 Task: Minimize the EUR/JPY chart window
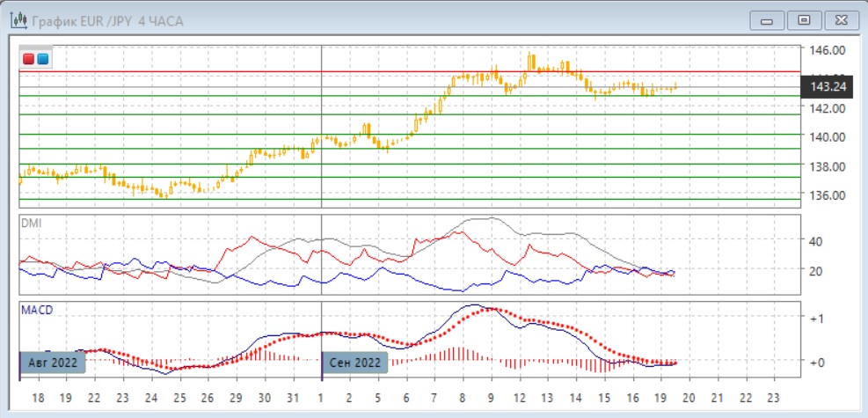[x=769, y=19]
